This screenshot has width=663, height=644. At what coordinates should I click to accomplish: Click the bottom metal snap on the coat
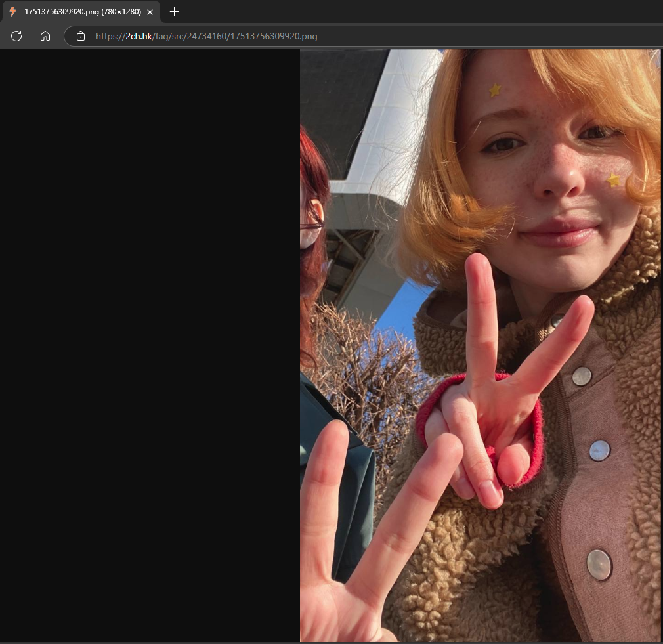pos(599,565)
